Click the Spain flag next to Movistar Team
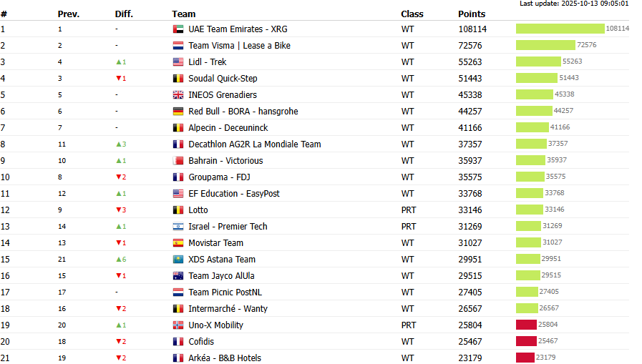642x364 pixels. coord(178,243)
